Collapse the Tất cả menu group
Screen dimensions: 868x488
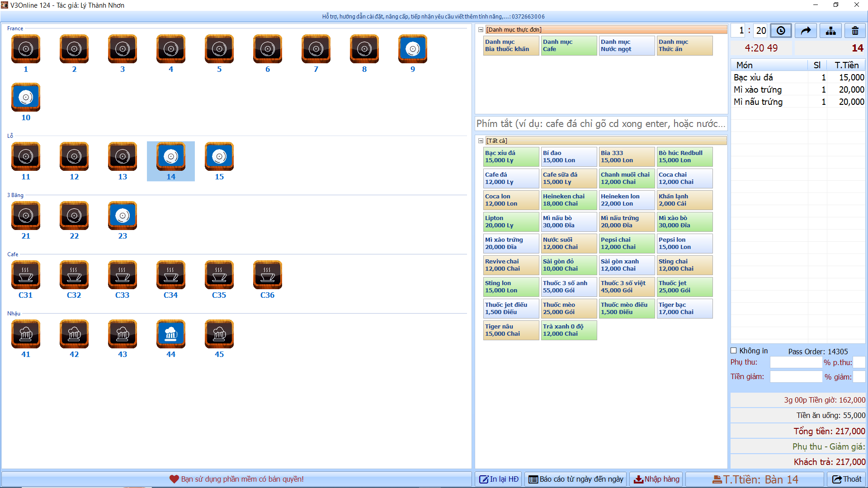(x=481, y=141)
